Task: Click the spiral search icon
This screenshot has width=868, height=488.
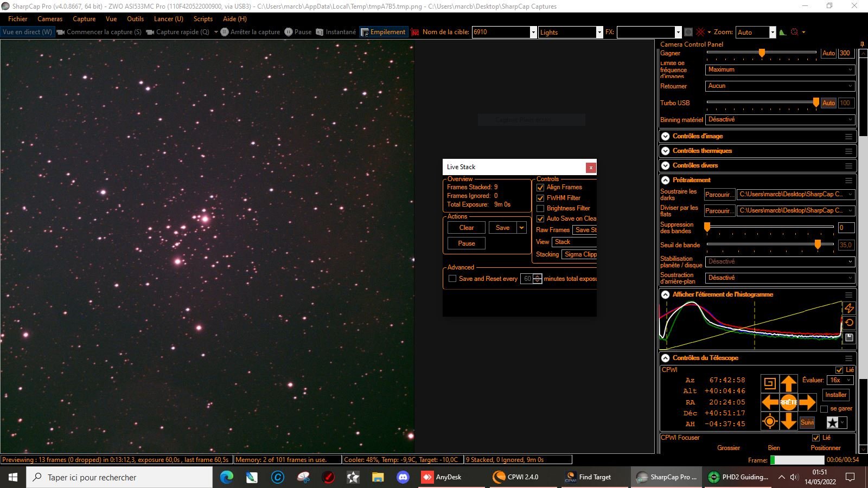Action: pos(769,383)
